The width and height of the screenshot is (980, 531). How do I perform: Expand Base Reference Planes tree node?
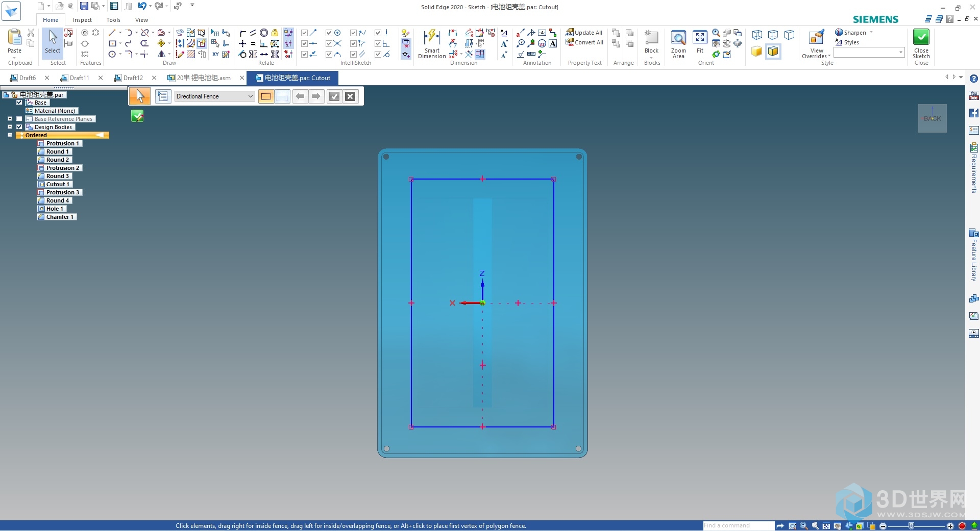point(10,119)
